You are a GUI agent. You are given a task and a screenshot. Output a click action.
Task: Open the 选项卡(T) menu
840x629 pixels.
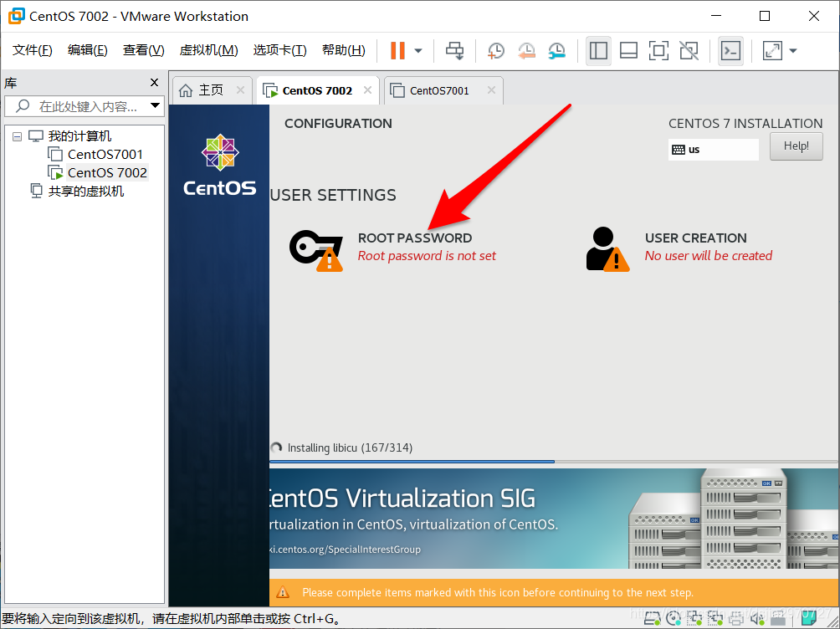click(279, 50)
